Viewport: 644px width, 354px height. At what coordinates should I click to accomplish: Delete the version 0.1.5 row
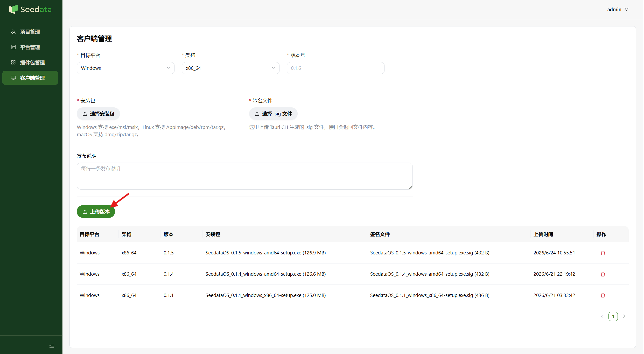[x=603, y=253]
